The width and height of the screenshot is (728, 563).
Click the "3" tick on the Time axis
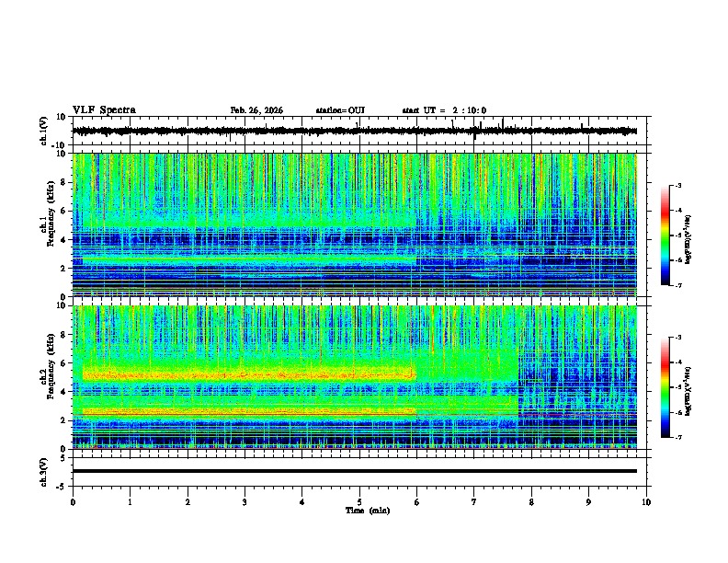[245, 502]
